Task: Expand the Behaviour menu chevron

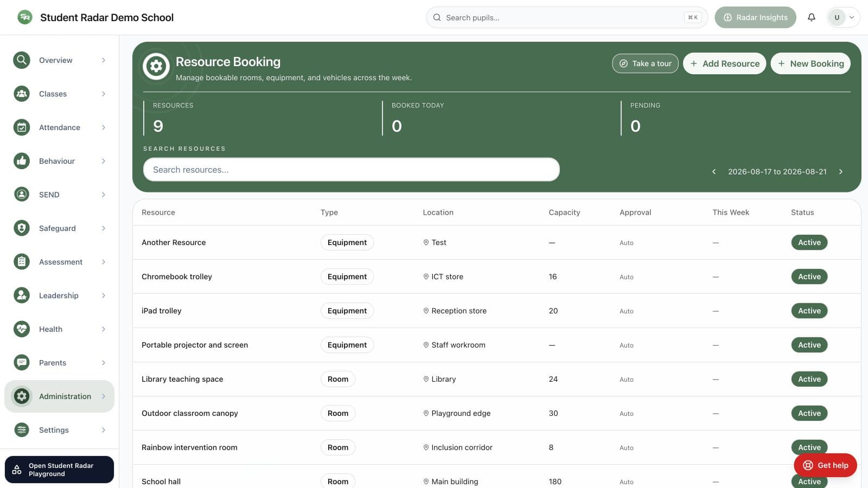Action: [x=104, y=161]
